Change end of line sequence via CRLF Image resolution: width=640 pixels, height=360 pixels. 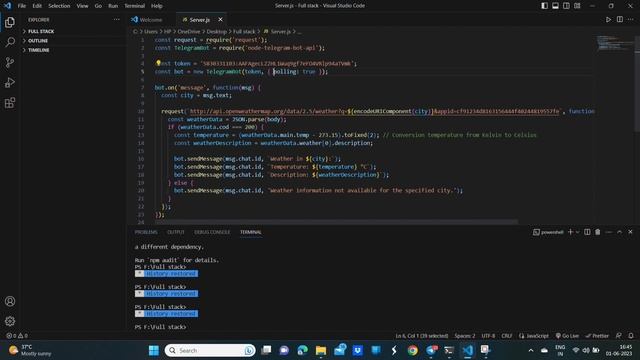(x=507, y=336)
